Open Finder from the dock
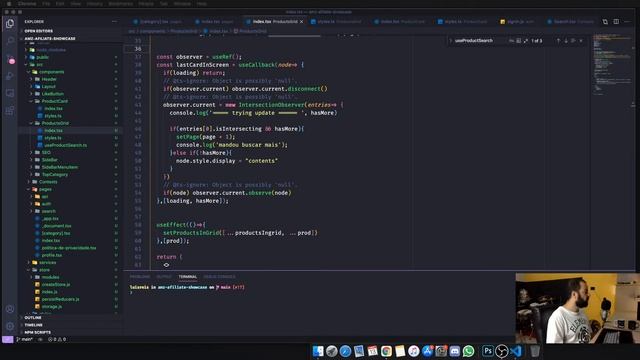640x360 pixels. click(318, 351)
